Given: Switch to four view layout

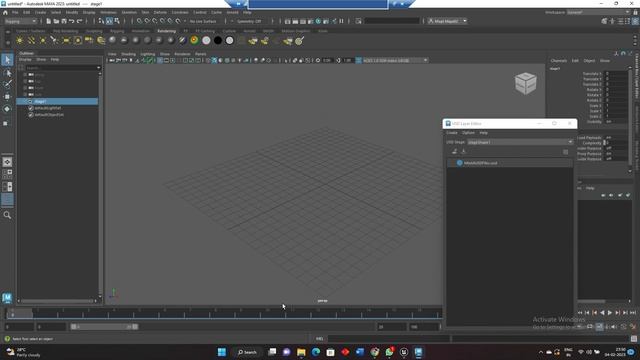Looking at the screenshot, I should coord(7,174).
